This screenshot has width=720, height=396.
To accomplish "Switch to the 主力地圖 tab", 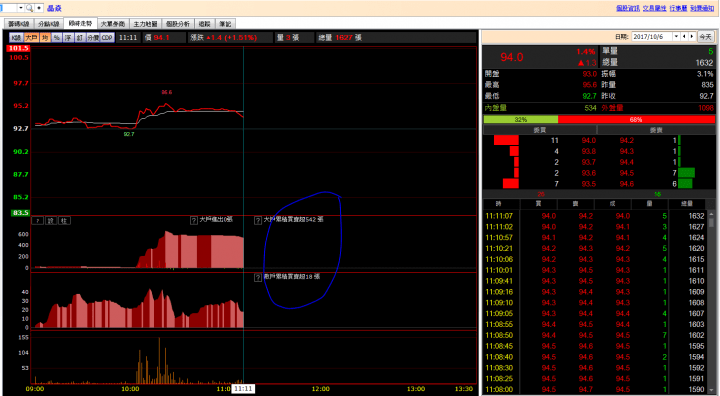I will click(x=146, y=24).
